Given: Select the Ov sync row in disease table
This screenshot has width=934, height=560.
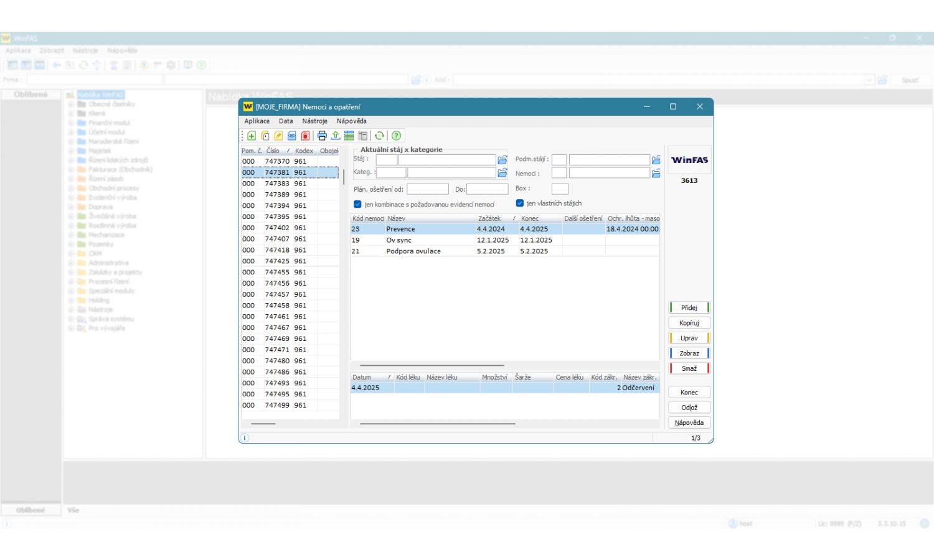Looking at the screenshot, I should click(399, 240).
